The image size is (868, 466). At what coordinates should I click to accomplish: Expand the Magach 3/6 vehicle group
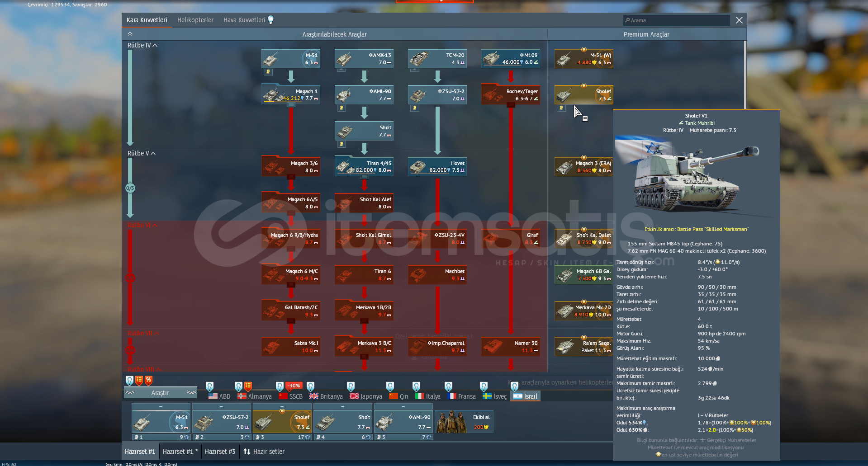point(291,177)
